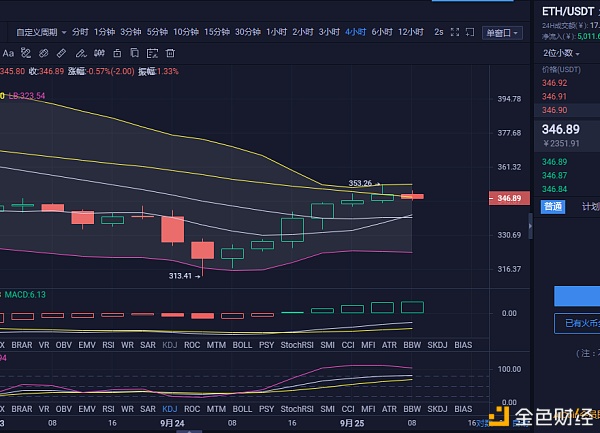The width and height of the screenshot is (600, 433).
Task: Select BIAS in the MACD panel's indicator row
Action: click(463, 345)
